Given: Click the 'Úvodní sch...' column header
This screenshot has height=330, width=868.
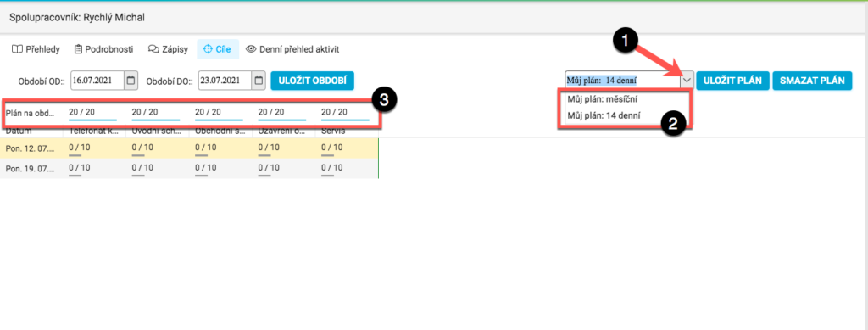Looking at the screenshot, I should pos(157,131).
